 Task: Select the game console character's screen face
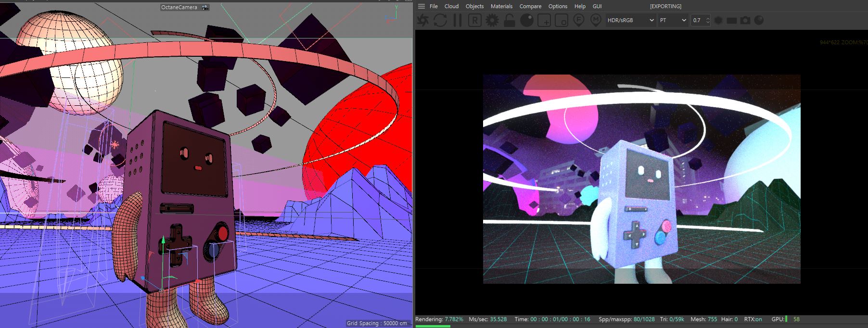point(194,159)
